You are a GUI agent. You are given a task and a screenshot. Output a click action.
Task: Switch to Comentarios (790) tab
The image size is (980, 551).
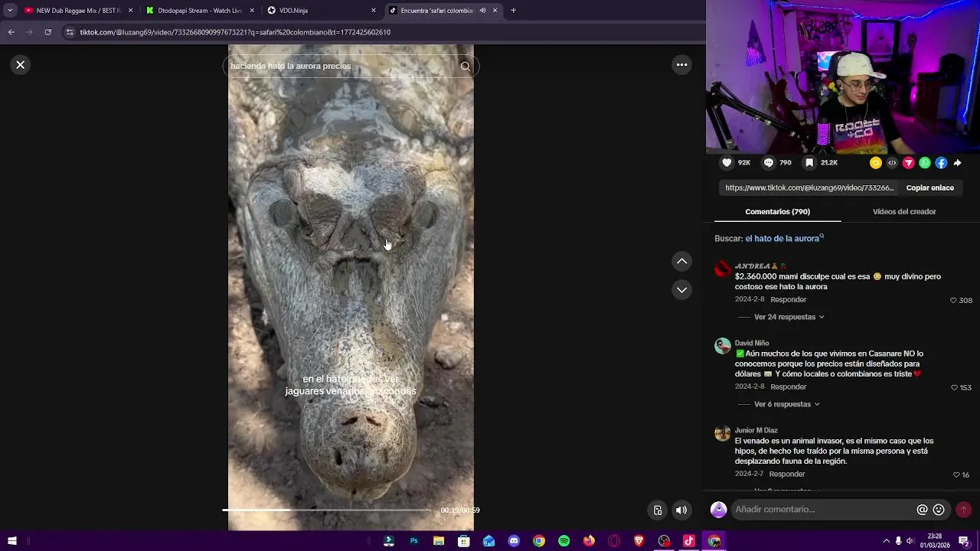pos(777,212)
